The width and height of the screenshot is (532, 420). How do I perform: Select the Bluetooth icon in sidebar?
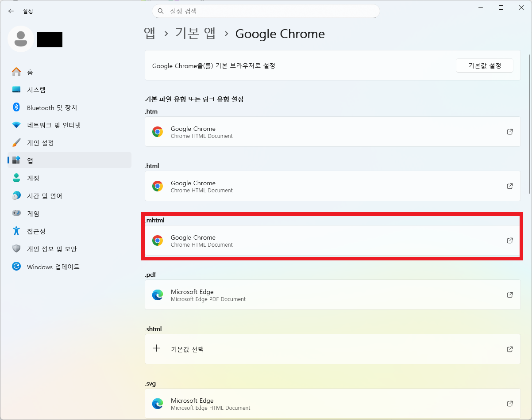[16, 107]
